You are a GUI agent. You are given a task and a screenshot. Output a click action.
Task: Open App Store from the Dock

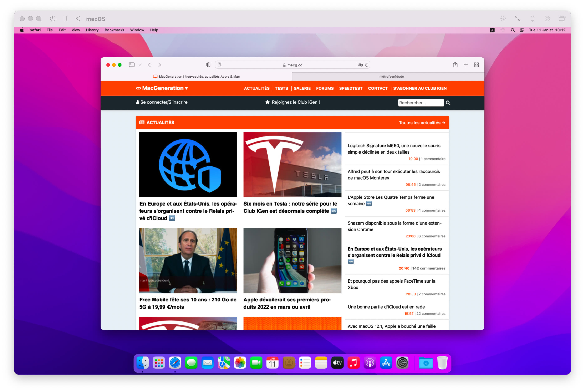(386, 363)
